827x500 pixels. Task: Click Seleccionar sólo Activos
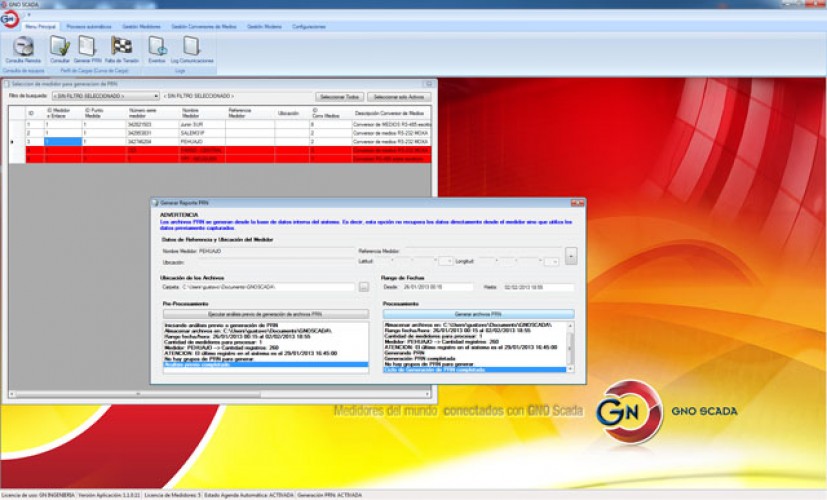click(x=399, y=97)
